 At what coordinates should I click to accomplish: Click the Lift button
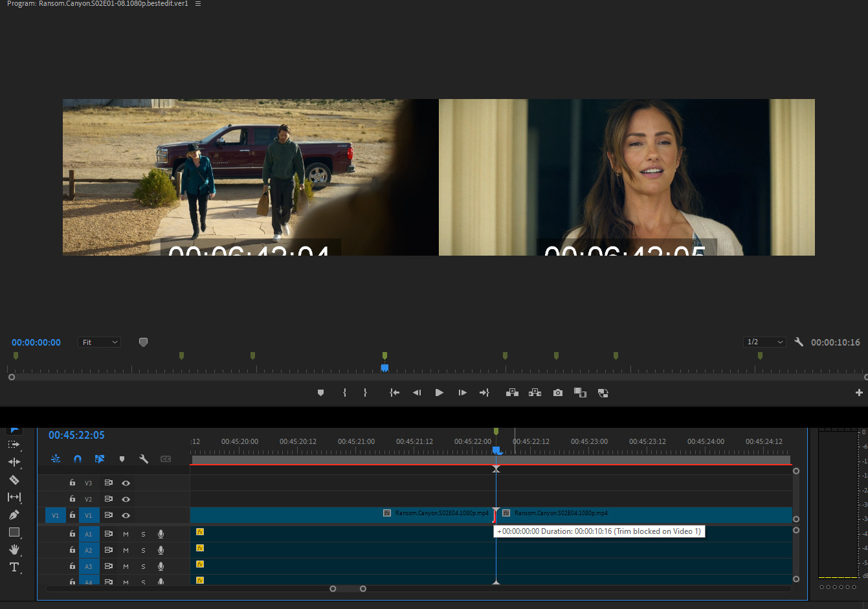click(x=512, y=393)
